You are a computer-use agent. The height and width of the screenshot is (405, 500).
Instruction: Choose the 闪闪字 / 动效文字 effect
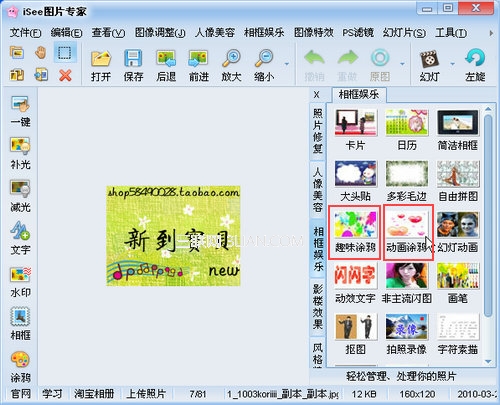click(355, 283)
